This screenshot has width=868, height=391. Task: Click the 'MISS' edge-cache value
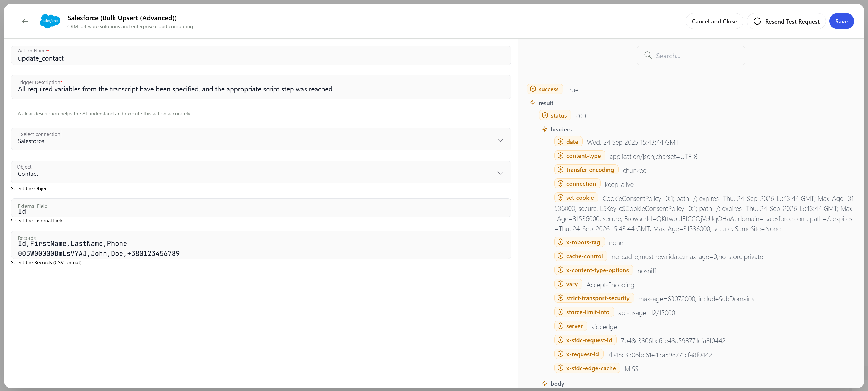pos(631,369)
